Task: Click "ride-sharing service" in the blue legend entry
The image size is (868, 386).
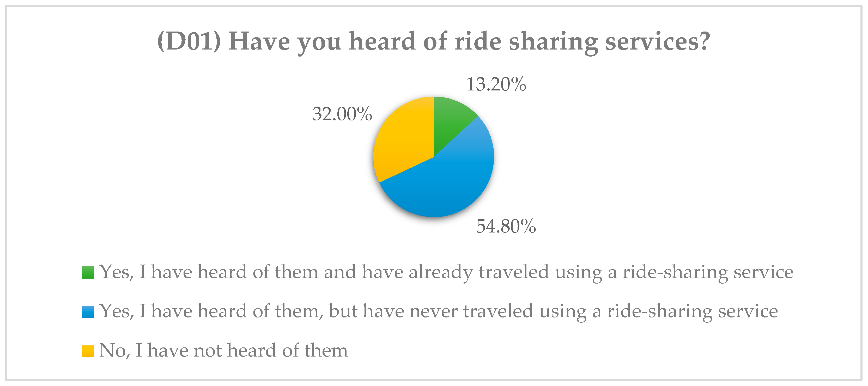Action: [x=693, y=311]
